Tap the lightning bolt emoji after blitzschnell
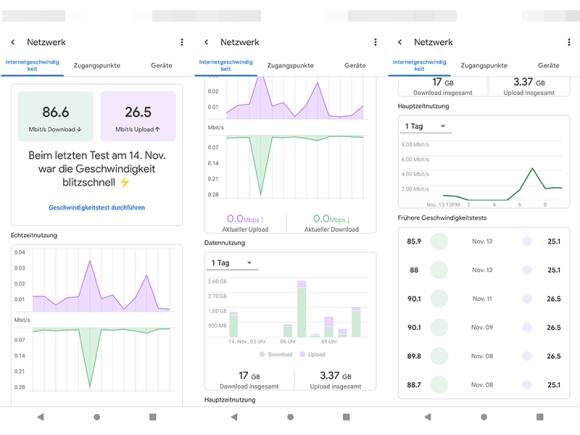 (x=125, y=182)
